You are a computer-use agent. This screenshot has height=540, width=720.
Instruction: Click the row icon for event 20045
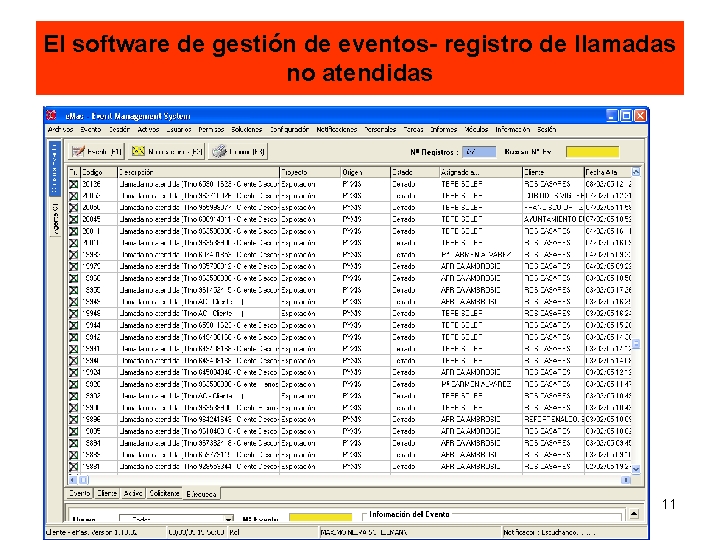(73, 219)
